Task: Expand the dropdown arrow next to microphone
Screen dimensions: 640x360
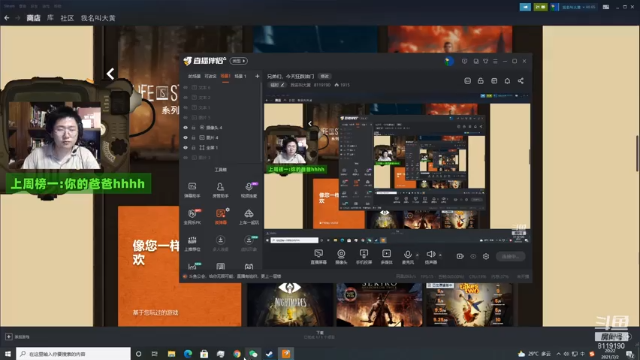Action: [417, 255]
